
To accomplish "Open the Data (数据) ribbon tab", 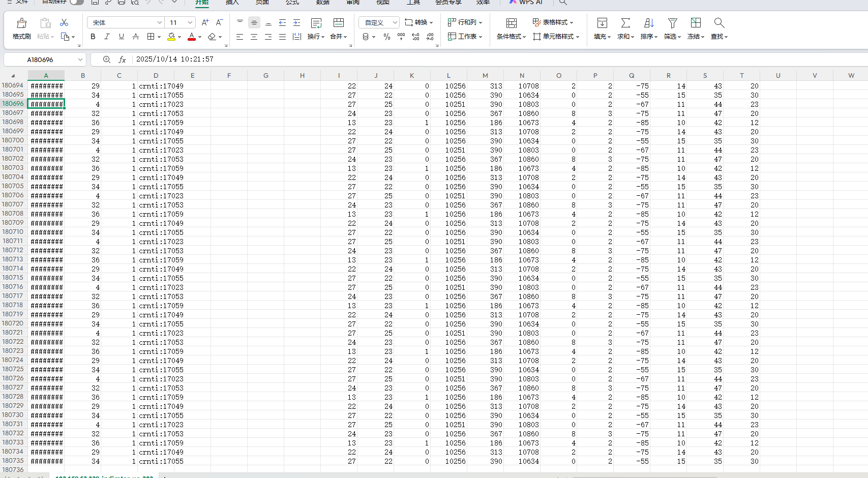I will [322, 3].
